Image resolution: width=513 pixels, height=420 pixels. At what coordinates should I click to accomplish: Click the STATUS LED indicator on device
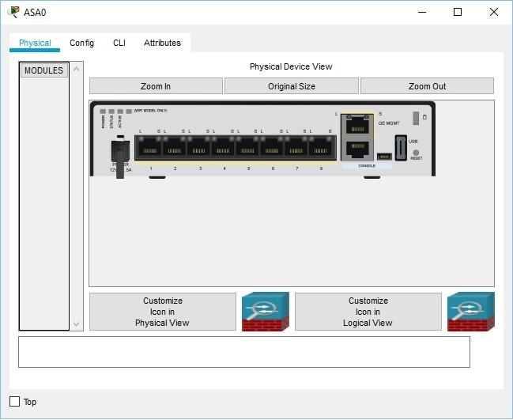click(x=111, y=112)
